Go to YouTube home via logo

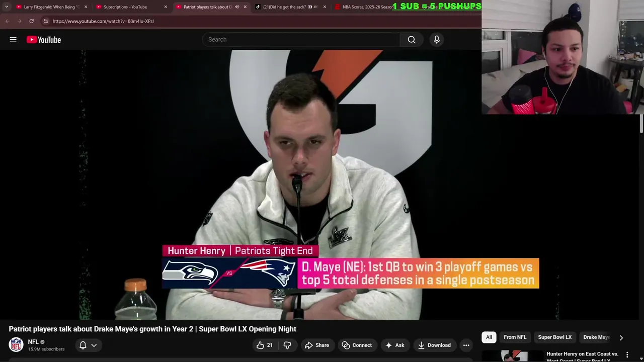coord(44,40)
